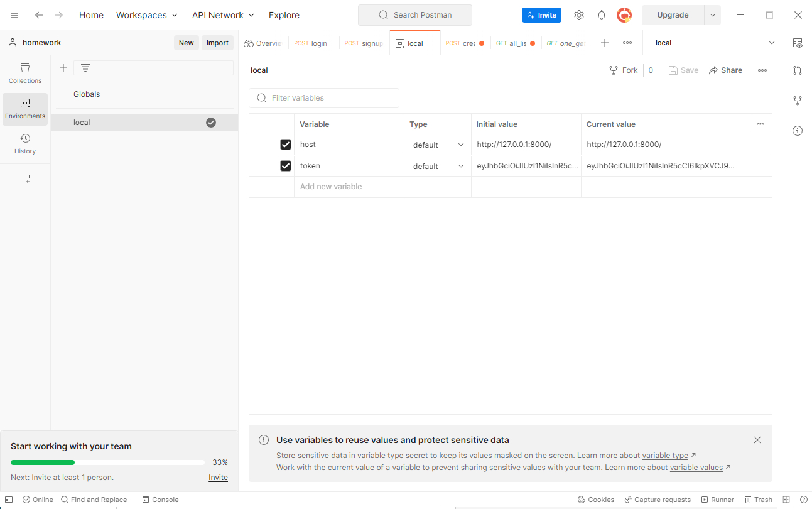Image resolution: width=812 pixels, height=509 pixels.
Task: Open more environment actions three dots
Action: (x=762, y=70)
